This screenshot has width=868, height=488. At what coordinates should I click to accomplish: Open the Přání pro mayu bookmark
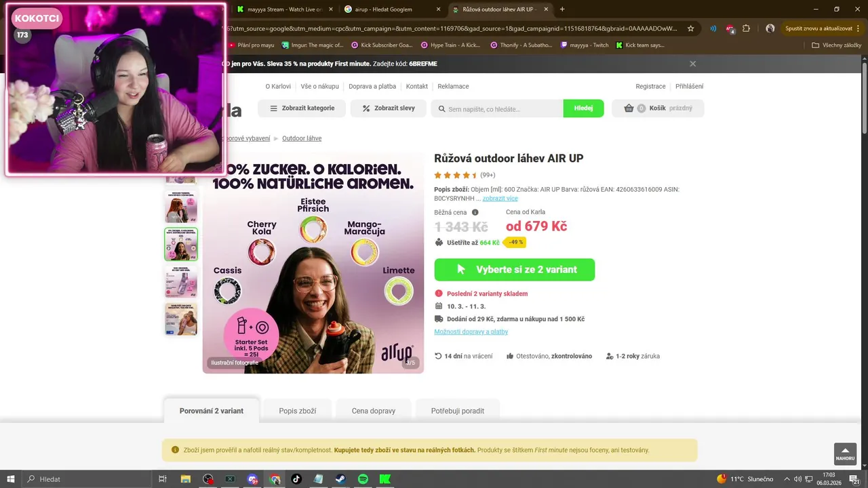pyautogui.click(x=251, y=45)
